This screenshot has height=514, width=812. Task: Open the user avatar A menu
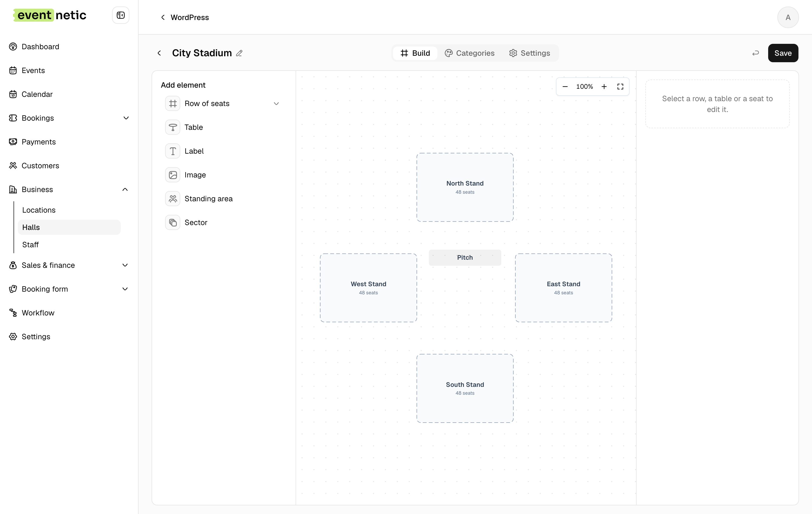coord(788,17)
